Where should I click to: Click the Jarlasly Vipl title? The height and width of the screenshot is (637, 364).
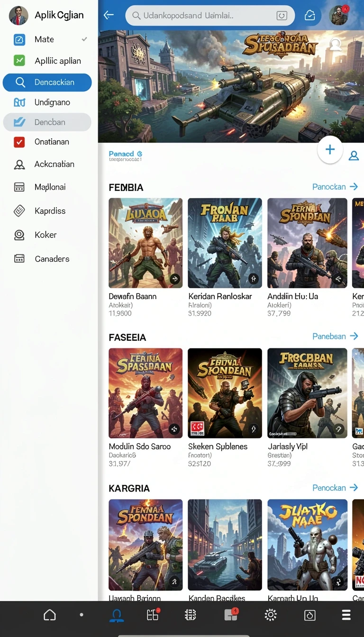click(x=288, y=446)
